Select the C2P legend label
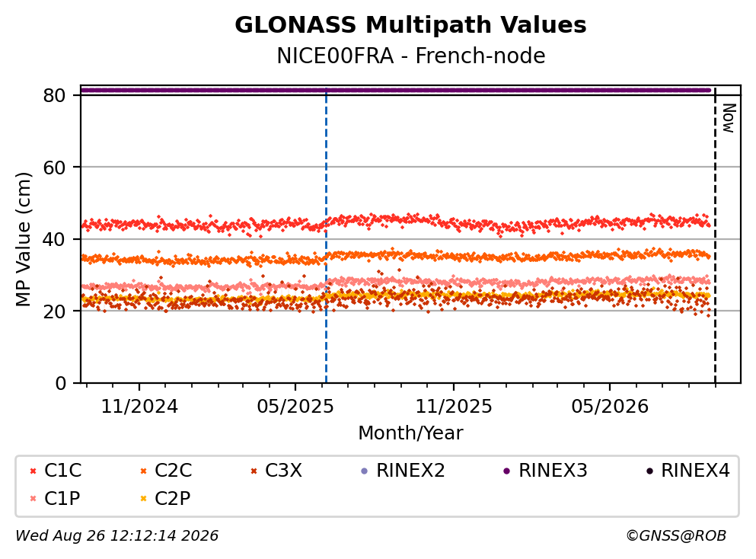Viewport: 756px width, 559px height. [x=173, y=499]
